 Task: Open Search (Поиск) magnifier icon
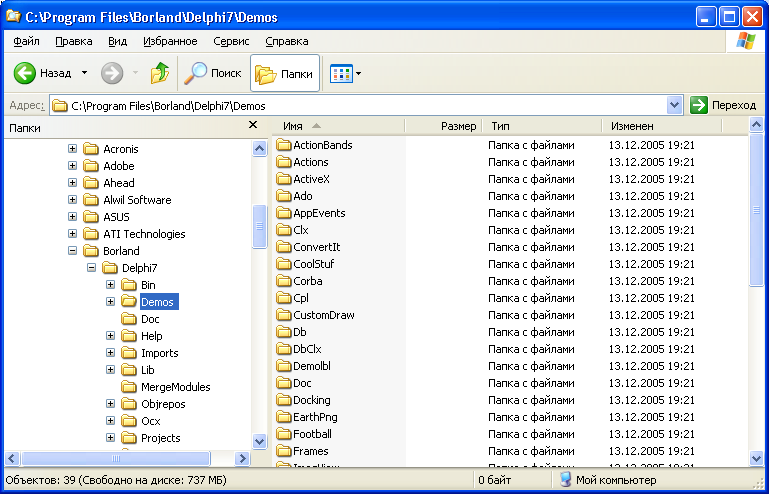tap(195, 74)
